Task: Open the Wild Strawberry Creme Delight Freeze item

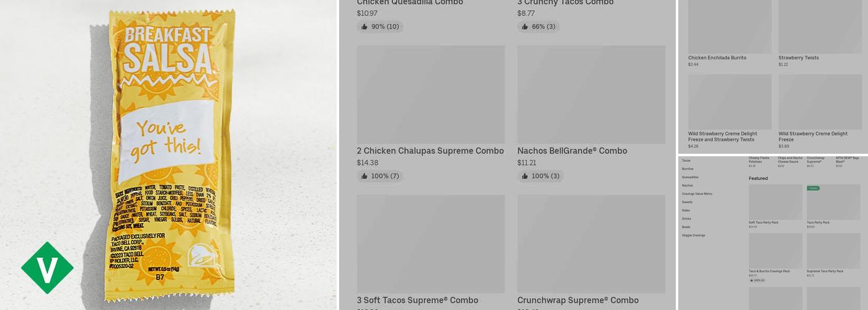Action: pyautogui.click(x=813, y=136)
